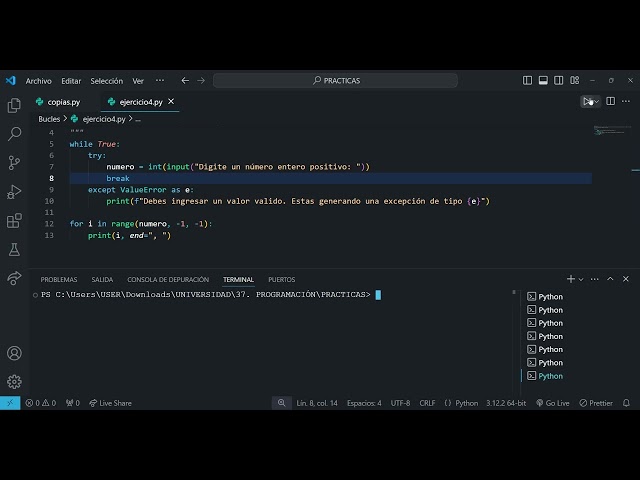The width and height of the screenshot is (640, 480).
Task: Open new terminal profile dropdown arrow
Action: 581,279
